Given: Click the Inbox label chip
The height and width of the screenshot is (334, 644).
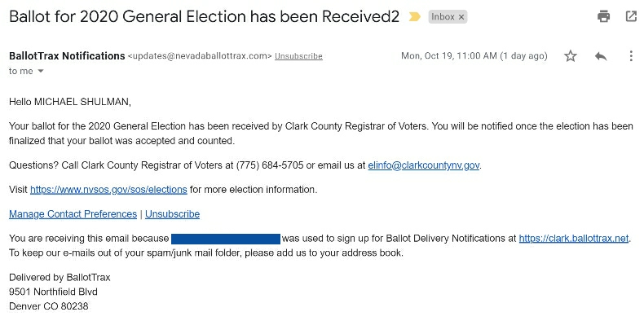Looking at the screenshot, I should coord(443,17).
